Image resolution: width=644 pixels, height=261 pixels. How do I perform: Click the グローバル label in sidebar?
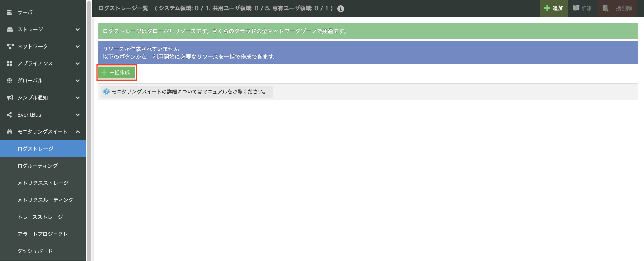pyautogui.click(x=30, y=81)
